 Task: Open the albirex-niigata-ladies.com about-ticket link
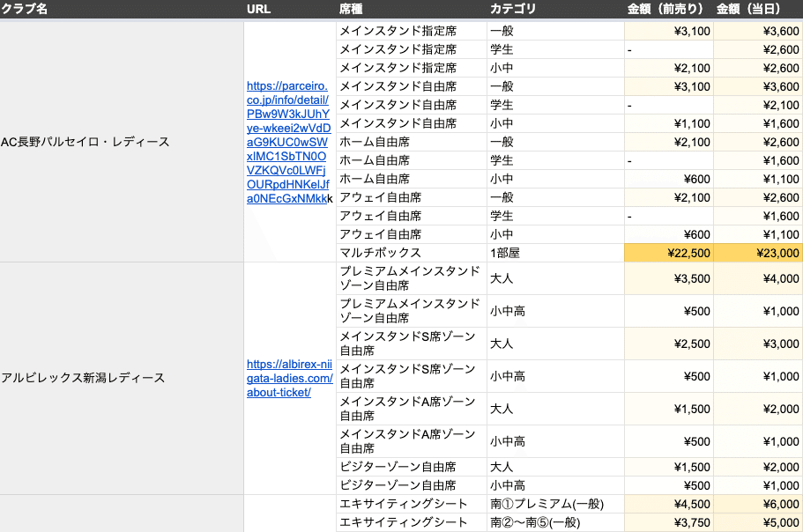coord(289,378)
